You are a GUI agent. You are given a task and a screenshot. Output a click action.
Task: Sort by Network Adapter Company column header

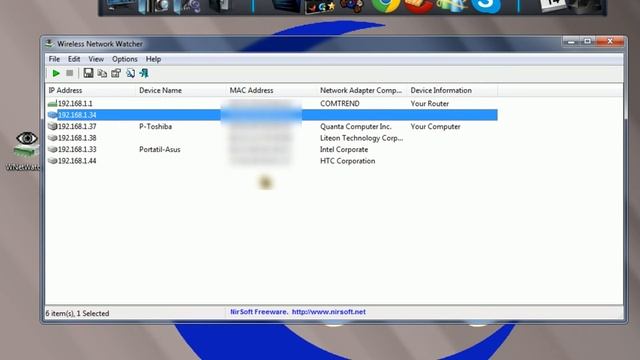click(362, 91)
